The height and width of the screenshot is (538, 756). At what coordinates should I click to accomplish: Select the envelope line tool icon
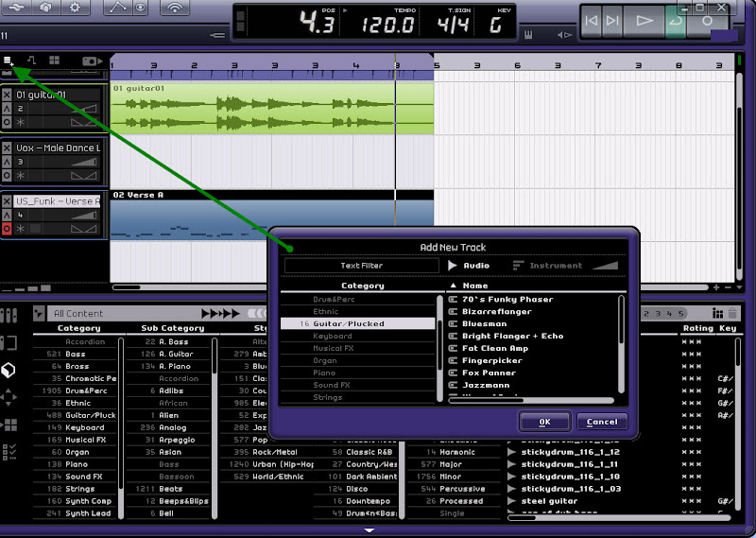tap(117, 8)
